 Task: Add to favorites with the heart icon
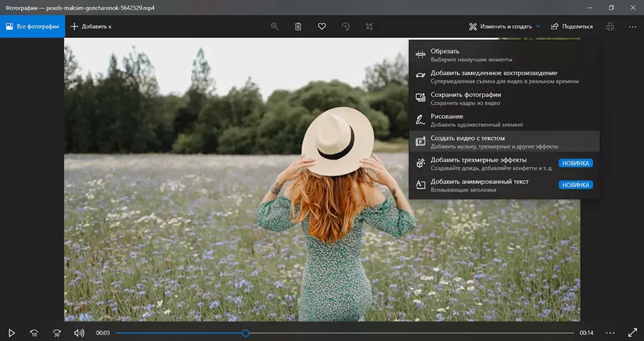point(322,27)
